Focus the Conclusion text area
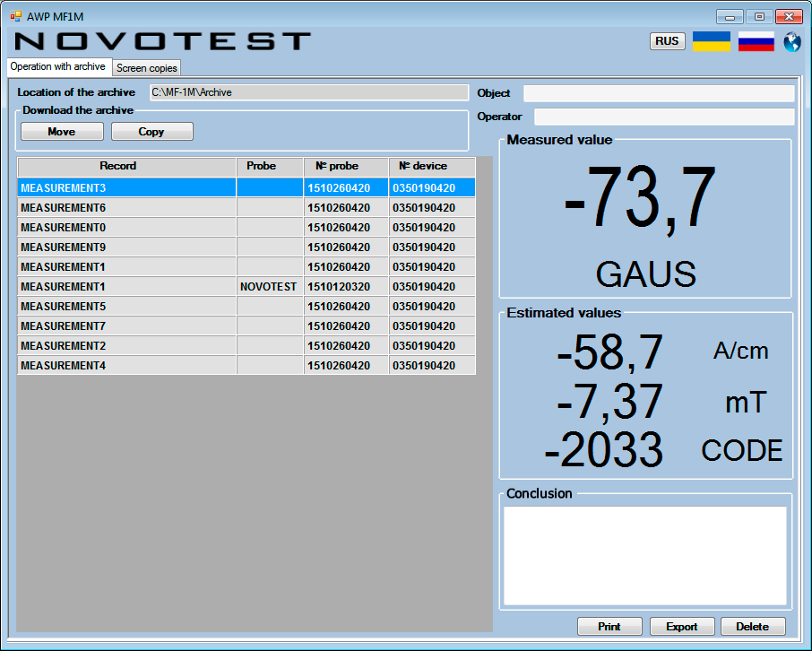Screen dimensions: 812x651 (644, 555)
